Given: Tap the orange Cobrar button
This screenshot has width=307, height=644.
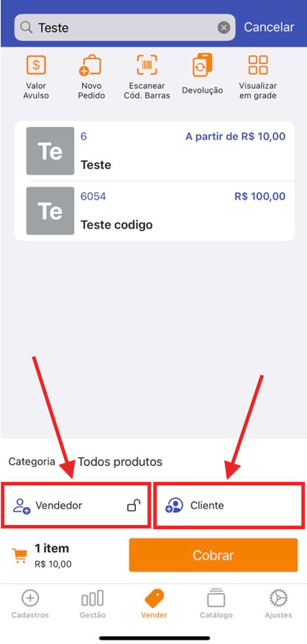Looking at the screenshot, I should coord(213,555).
